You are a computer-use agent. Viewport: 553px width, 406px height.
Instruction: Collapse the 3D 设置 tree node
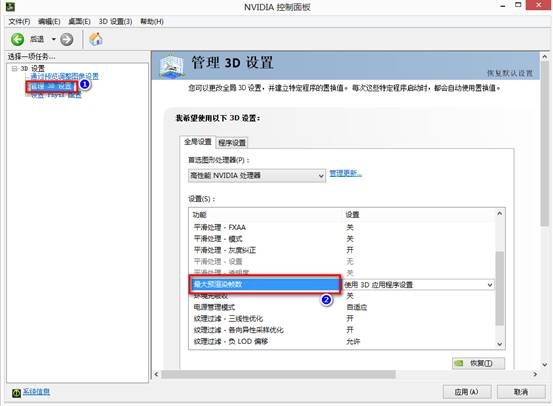click(14, 68)
